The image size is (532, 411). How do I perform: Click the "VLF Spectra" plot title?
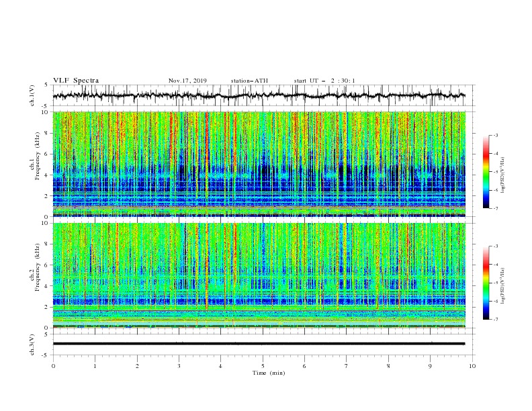[x=76, y=81]
